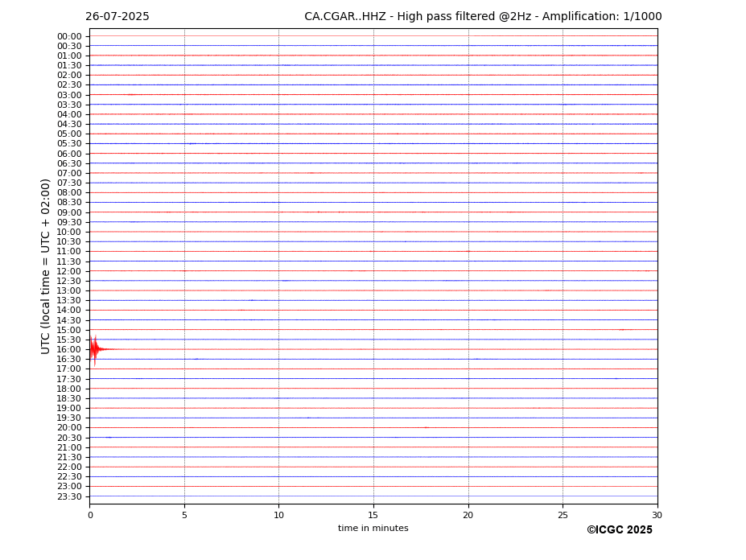Viewport: 746px width, 560px height.
Task: Click the 00:00 time label
Action: click(x=69, y=37)
